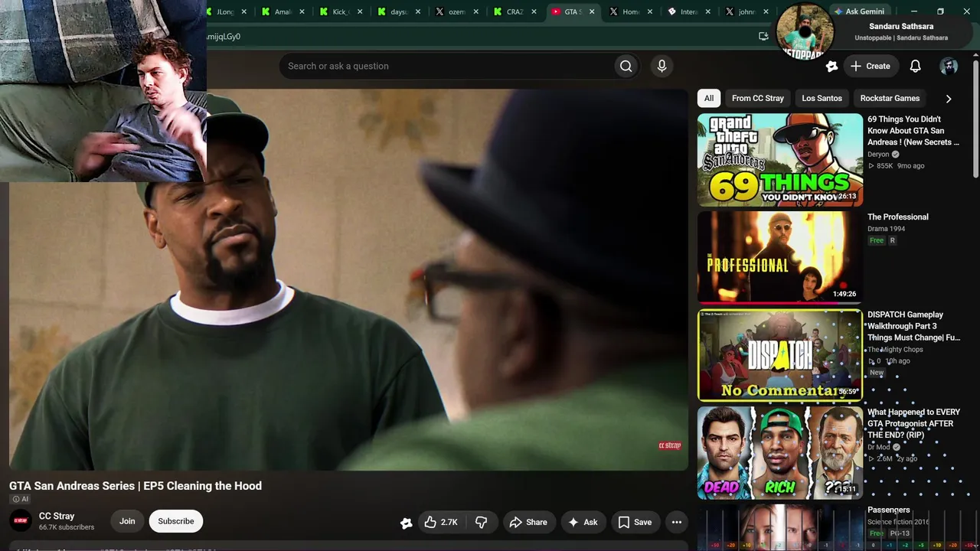This screenshot has width=980, height=551.
Task: Click the CC Stray channel avatar
Action: click(x=21, y=521)
